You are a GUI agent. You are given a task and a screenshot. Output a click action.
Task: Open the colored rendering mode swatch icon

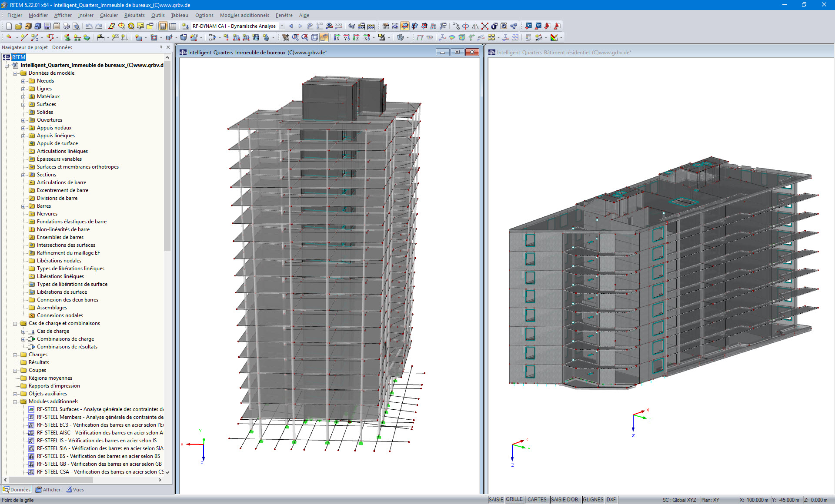[x=554, y=38]
